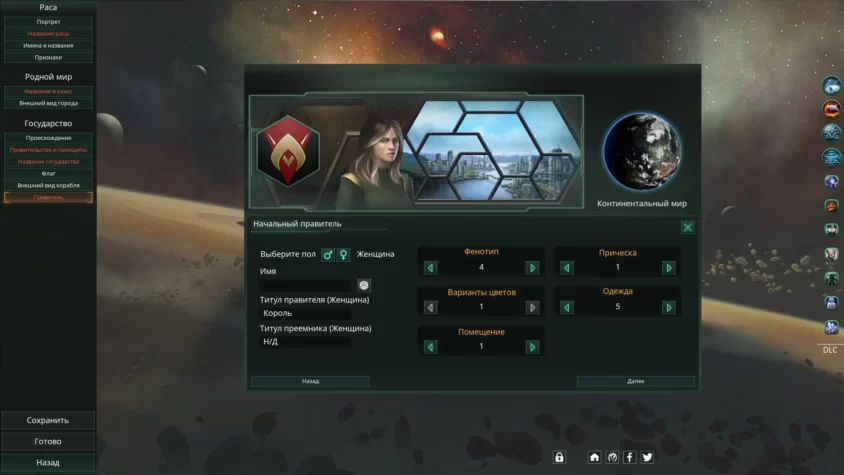Open Внешний вид города section
Image resolution: width=844 pixels, height=475 pixels.
[48, 103]
